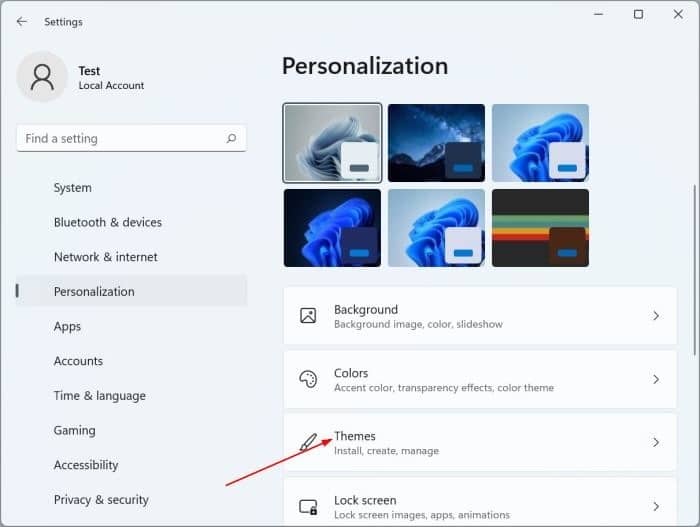The height and width of the screenshot is (527, 700).
Task: Open the Background image, color, slideshow row
Action: [x=480, y=316]
